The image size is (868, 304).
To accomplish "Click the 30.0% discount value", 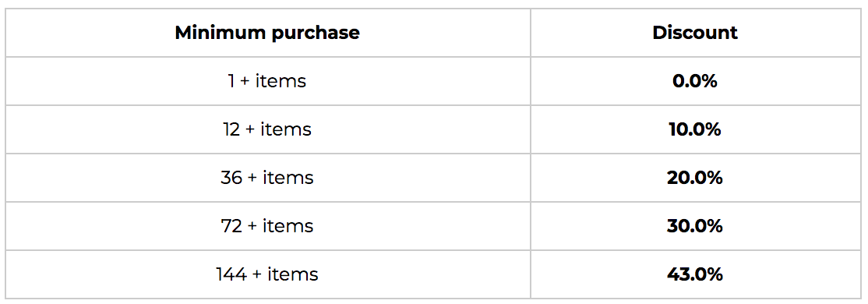I will pos(695,226).
